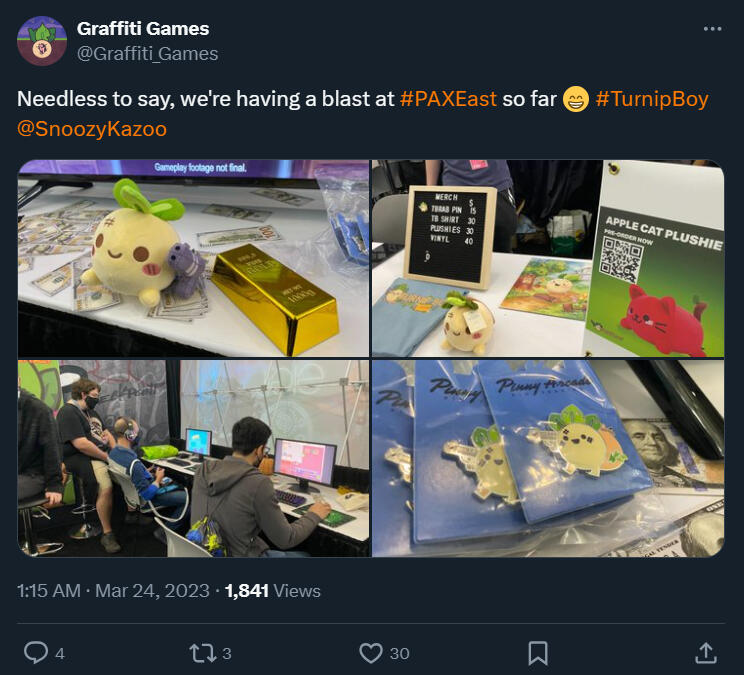Open the @Graffiti_Games handle link

point(148,54)
